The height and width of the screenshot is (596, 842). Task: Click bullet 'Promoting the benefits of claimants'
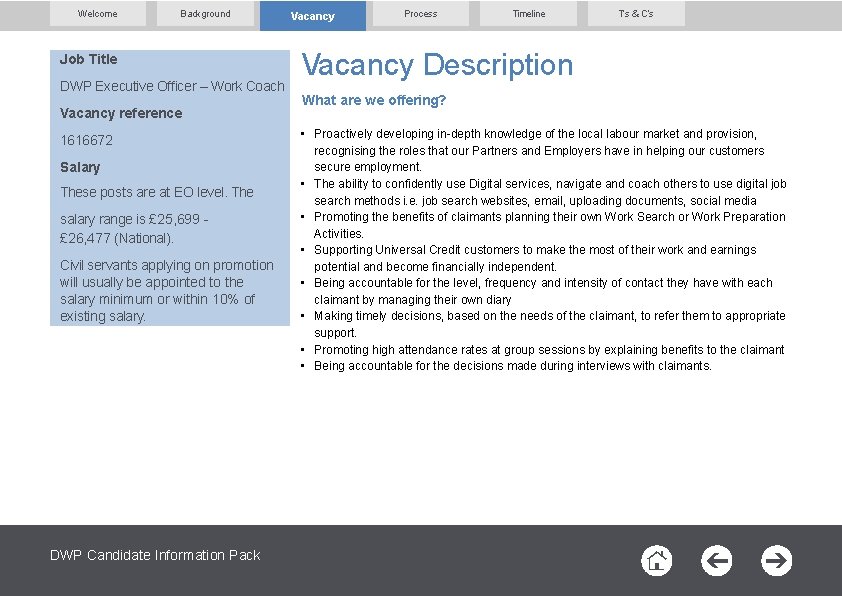tap(549, 225)
